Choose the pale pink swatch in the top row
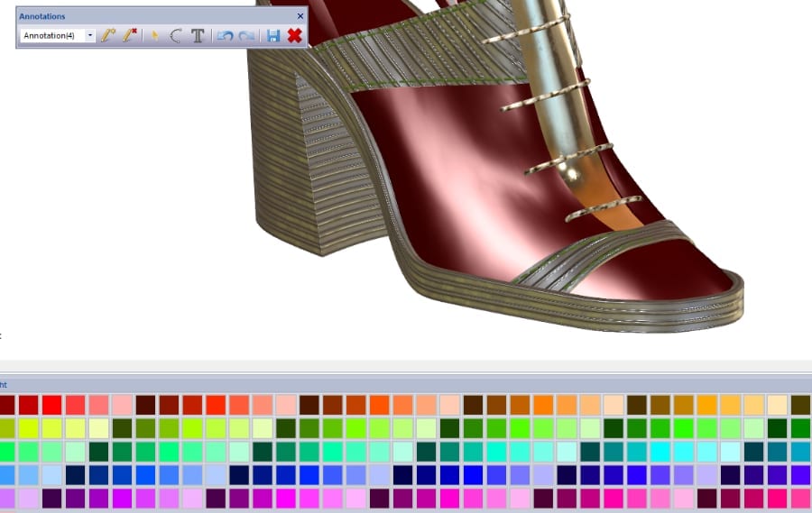This screenshot has height=513, width=812. [x=122, y=406]
